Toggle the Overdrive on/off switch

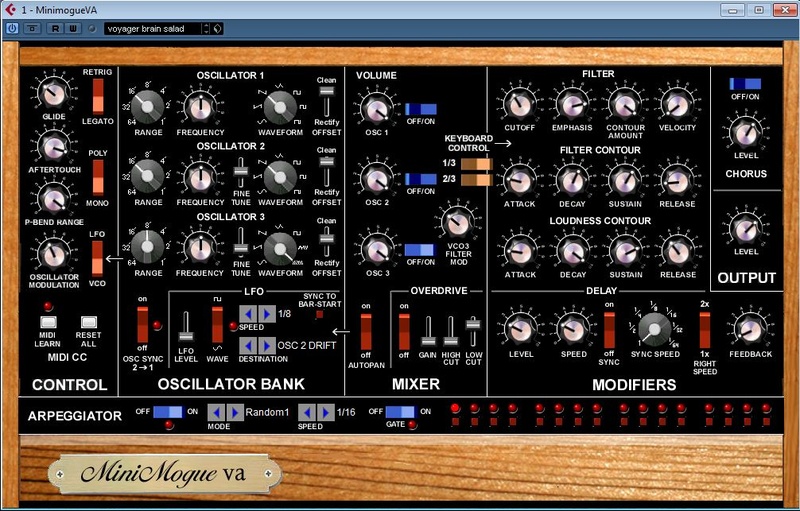[404, 332]
